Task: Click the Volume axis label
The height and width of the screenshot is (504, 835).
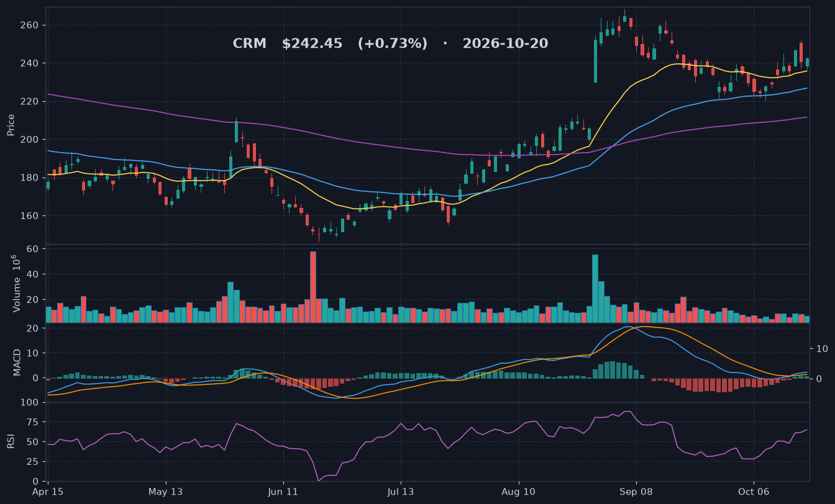Action: (x=15, y=283)
